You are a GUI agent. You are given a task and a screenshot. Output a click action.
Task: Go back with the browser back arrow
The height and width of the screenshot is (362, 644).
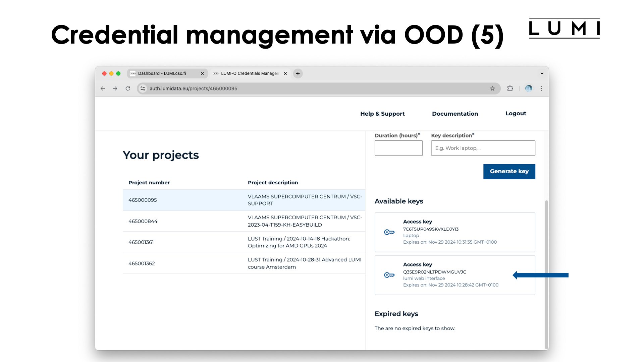(103, 88)
